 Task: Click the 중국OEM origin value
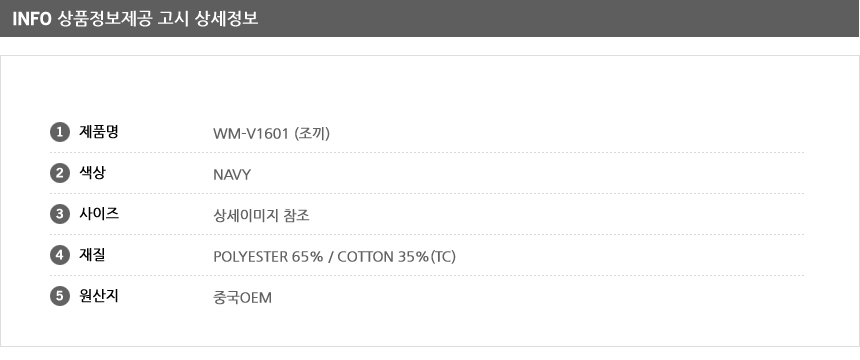242,298
